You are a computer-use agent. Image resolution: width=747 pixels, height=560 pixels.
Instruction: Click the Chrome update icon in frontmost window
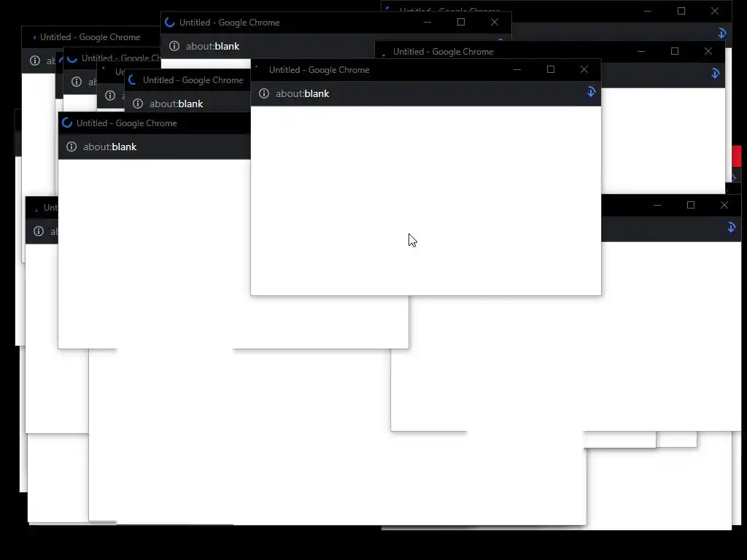[591, 92]
